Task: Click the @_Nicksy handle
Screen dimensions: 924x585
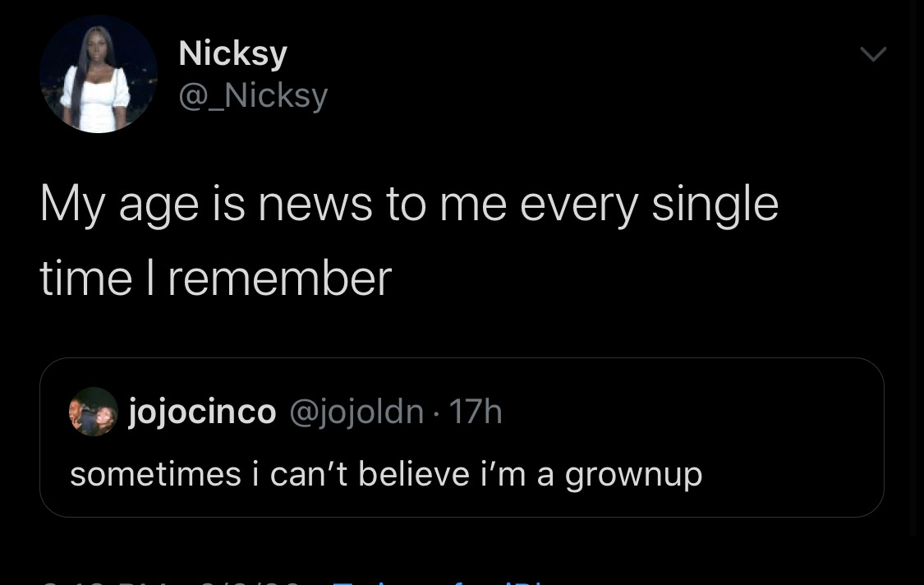Action: point(253,95)
